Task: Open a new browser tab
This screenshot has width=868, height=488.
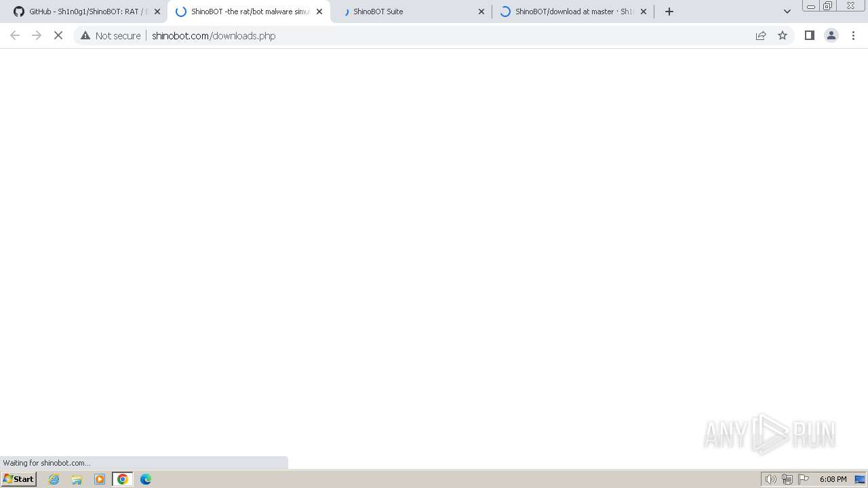Action: tap(669, 12)
